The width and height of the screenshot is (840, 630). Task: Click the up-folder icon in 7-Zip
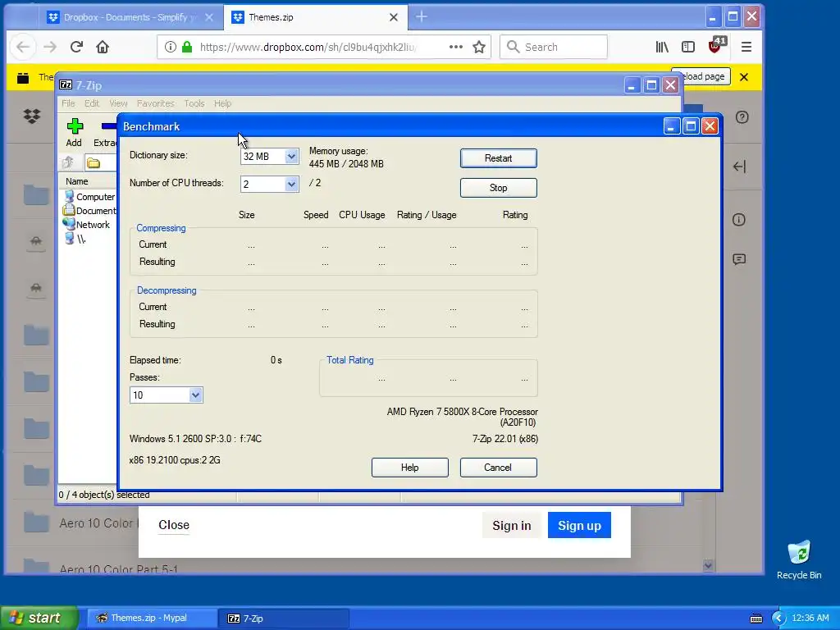68,162
